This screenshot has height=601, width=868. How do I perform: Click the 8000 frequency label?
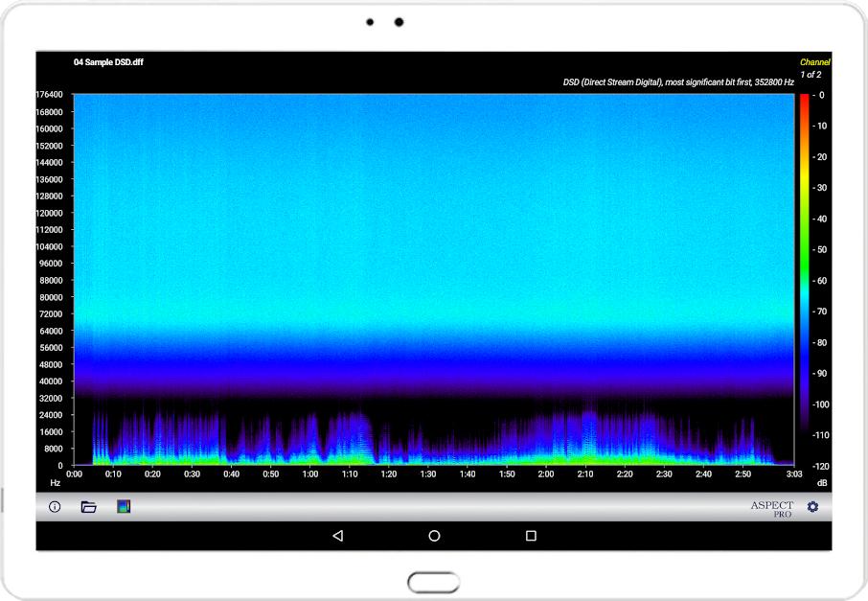(54, 449)
